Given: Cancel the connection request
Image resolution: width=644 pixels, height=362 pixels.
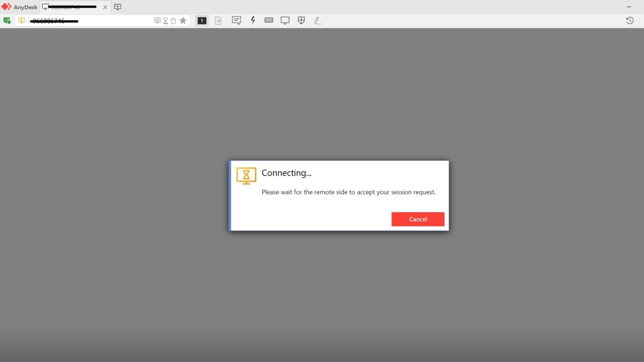Looking at the screenshot, I should 418,219.
